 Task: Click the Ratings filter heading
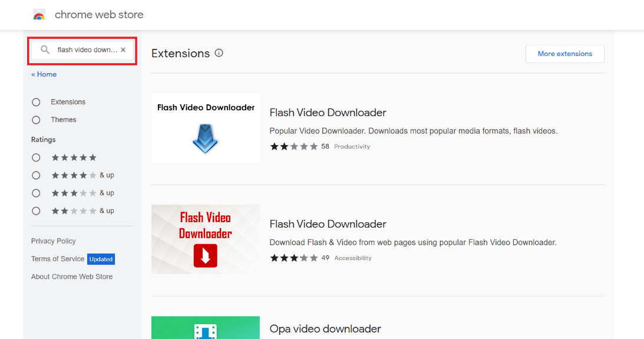click(43, 140)
